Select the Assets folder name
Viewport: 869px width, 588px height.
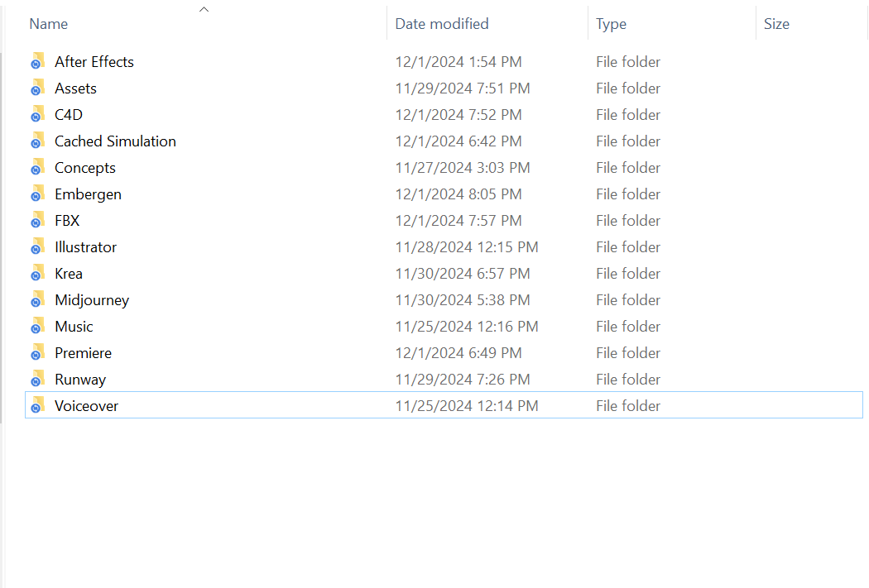pyautogui.click(x=75, y=88)
